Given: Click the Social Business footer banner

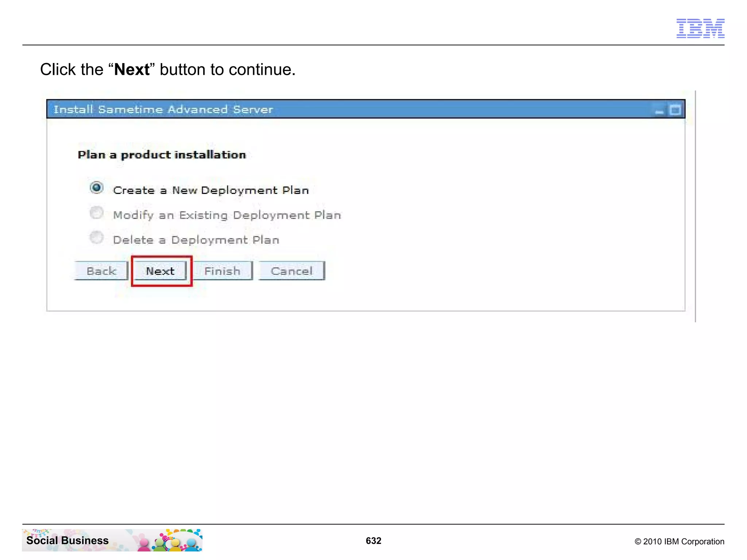Looking at the screenshot, I should 112,540.
